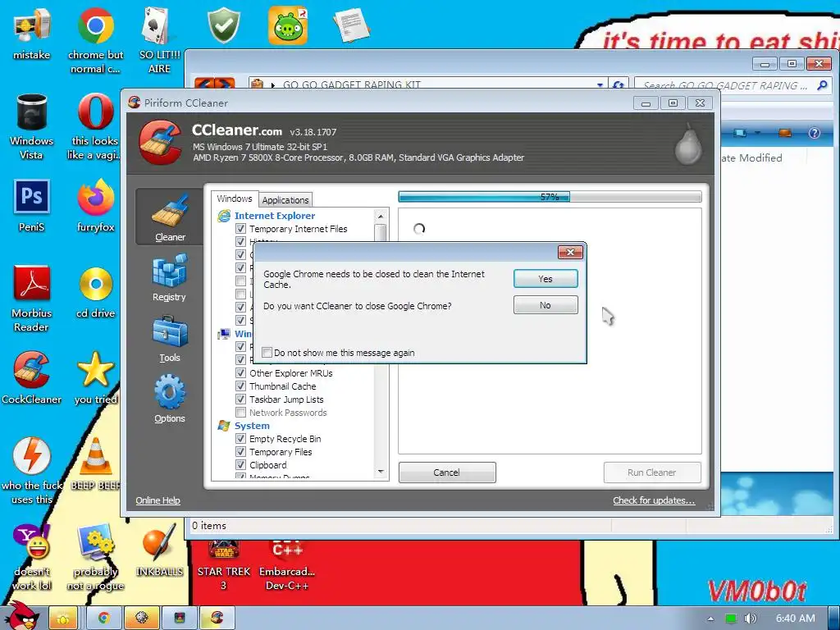Select the Windows tab in CCleaner

(234, 199)
